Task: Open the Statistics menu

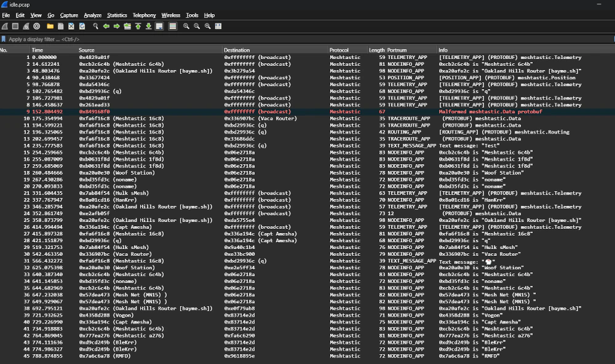Action: [117, 15]
